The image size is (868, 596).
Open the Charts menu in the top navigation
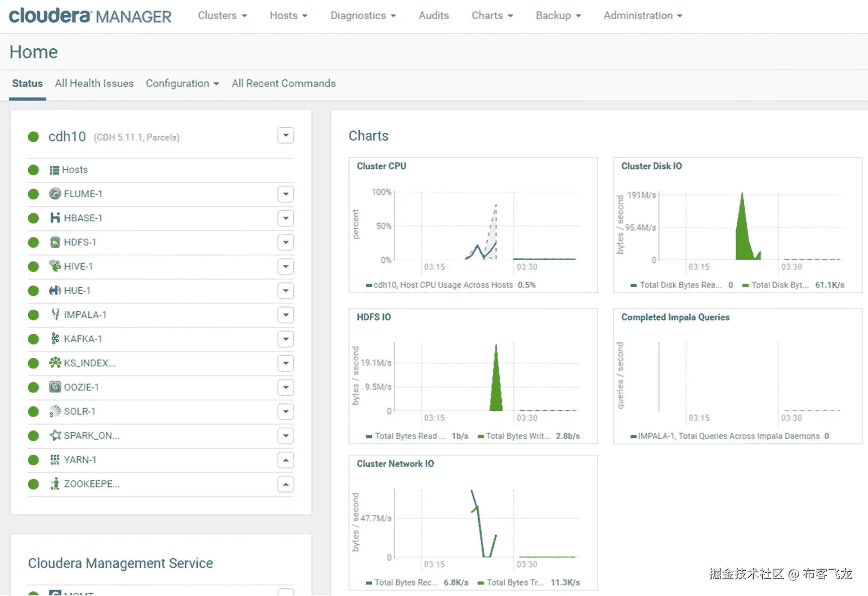pyautogui.click(x=492, y=16)
